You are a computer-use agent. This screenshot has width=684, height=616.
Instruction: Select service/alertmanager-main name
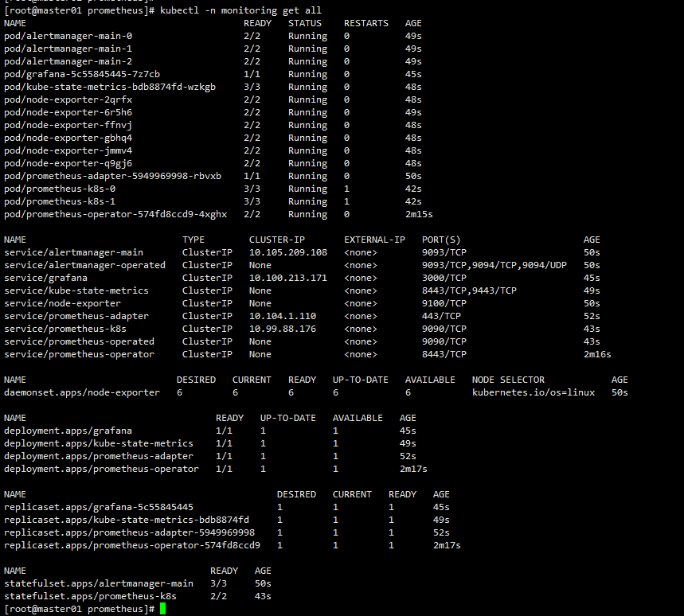74,252
